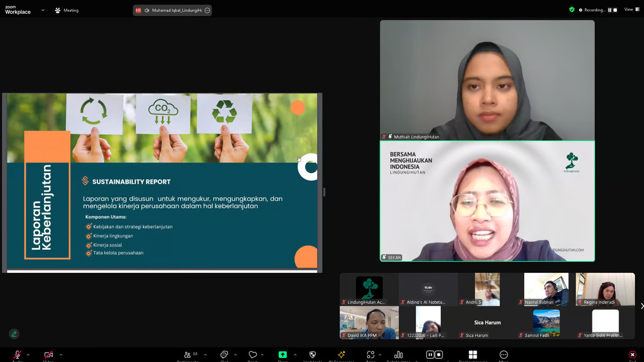Open the More ellipsis menu

503,354
